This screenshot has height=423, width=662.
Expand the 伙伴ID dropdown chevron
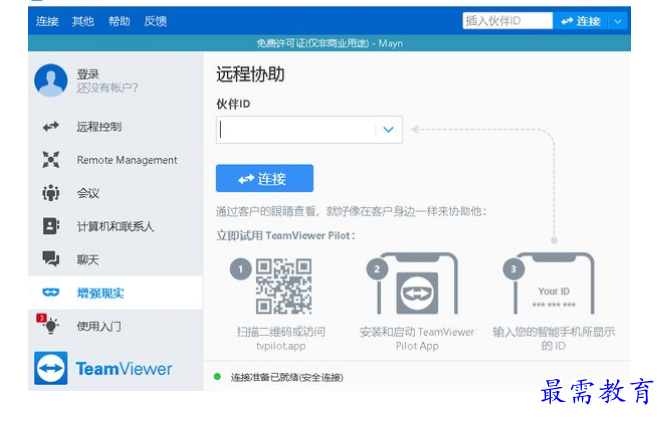pos(388,130)
